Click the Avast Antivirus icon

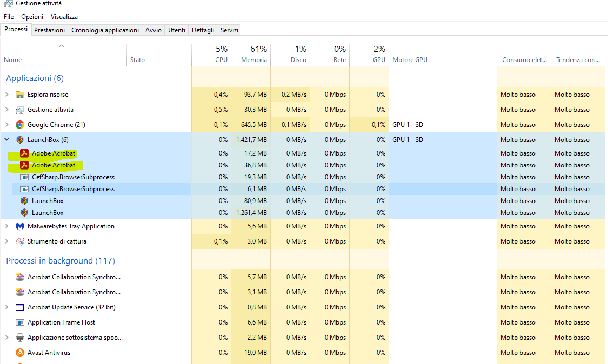20,353
